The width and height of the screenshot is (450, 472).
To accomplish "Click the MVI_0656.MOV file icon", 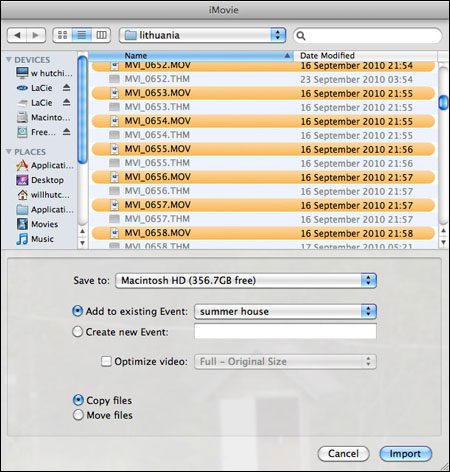I will coord(115,177).
